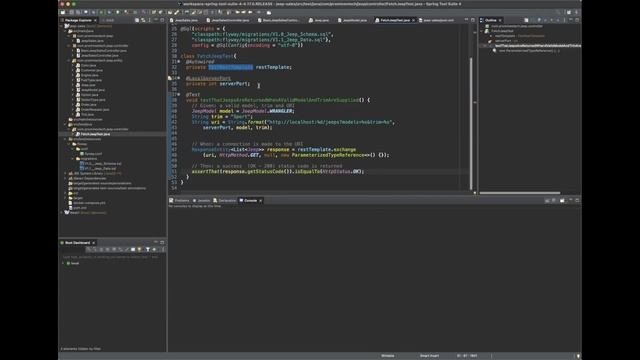This screenshot has height=360, width=640.
Task: Open the jeep-sales/pom.xml editor tab
Action: (436, 20)
